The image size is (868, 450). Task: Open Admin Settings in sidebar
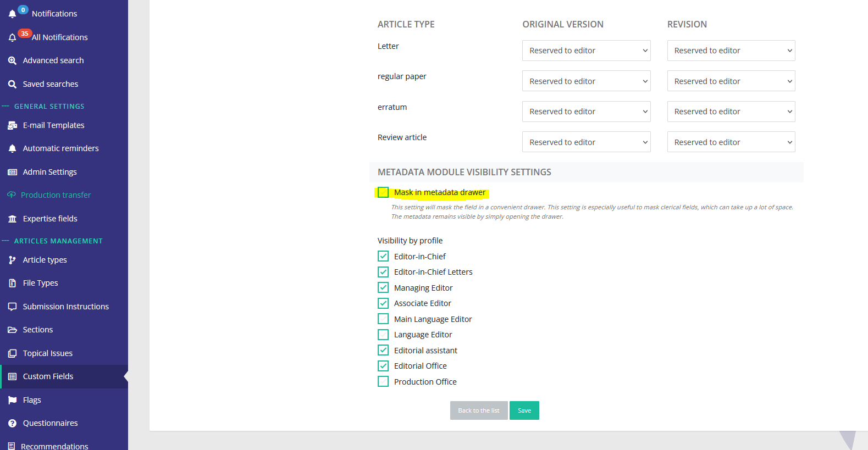pos(49,172)
